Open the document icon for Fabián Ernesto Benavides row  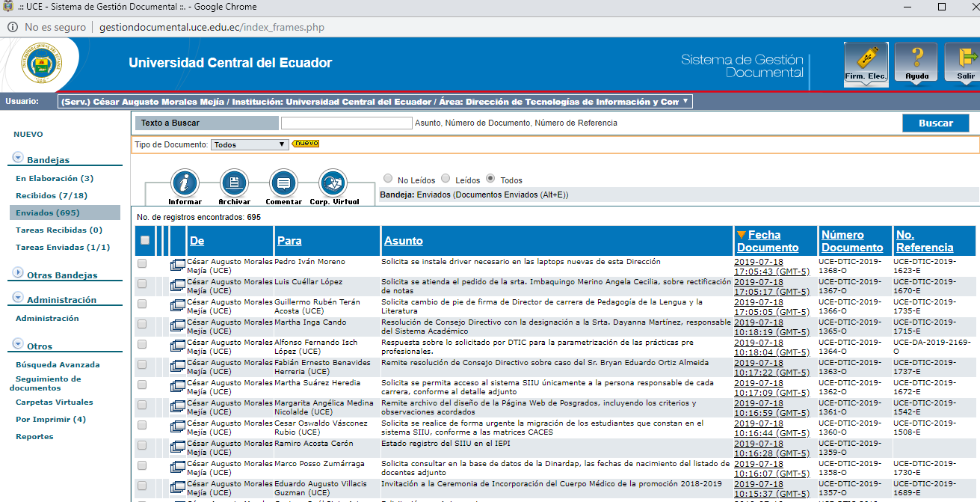tap(178, 366)
